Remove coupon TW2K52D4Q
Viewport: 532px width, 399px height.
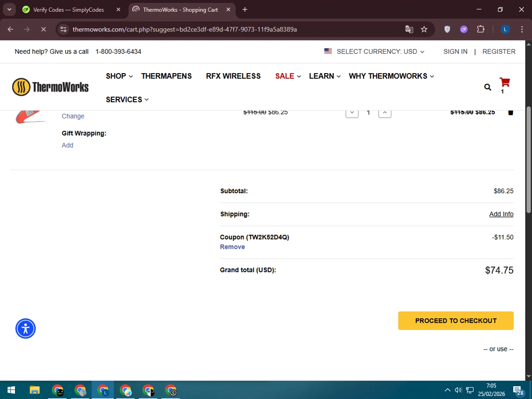point(232,247)
